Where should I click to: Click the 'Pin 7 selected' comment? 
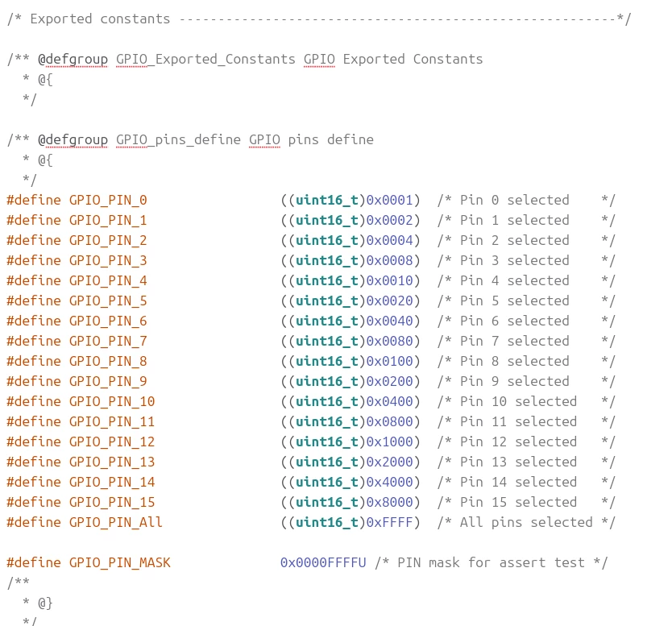pyautogui.click(x=514, y=341)
